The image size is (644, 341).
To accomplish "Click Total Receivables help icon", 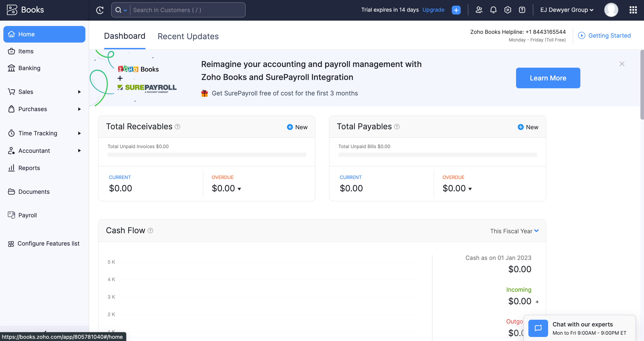I will coord(177,127).
